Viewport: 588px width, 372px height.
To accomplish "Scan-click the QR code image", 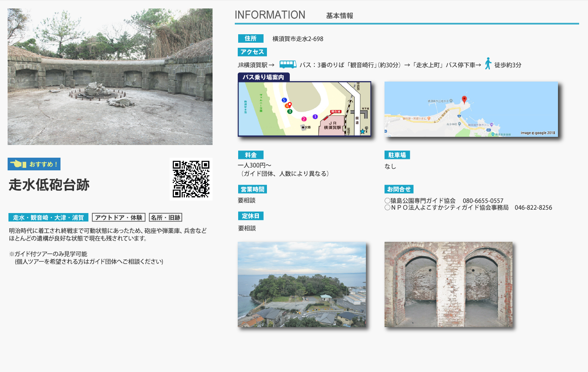I will pos(191,179).
